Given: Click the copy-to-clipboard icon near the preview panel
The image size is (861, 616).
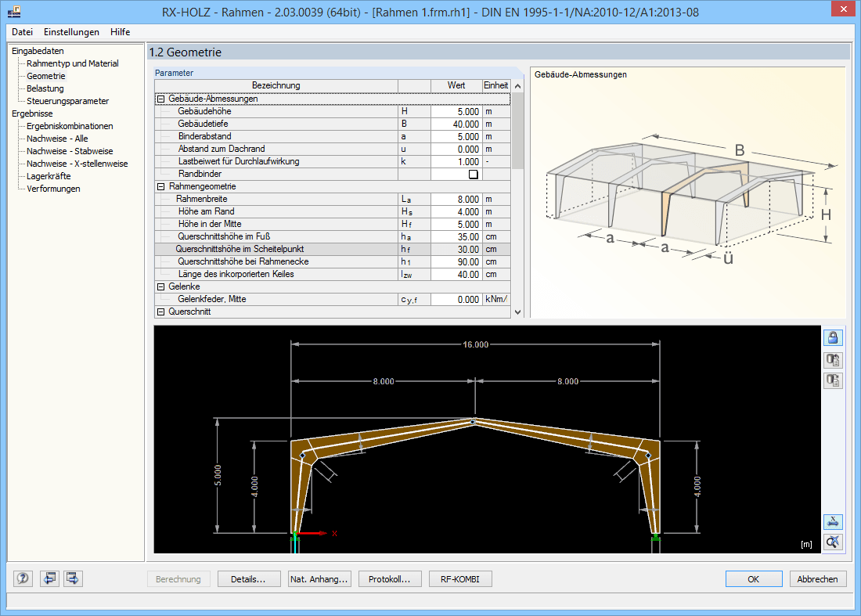Looking at the screenshot, I should 833,359.
